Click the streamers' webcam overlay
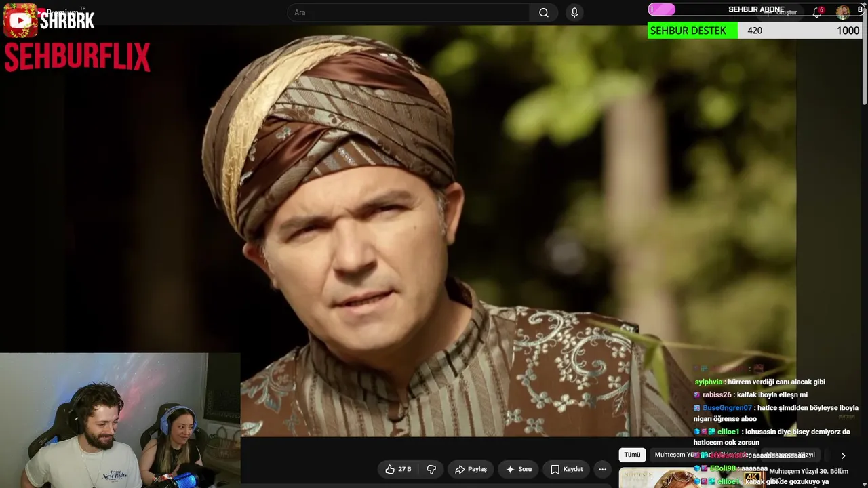 coord(120,420)
